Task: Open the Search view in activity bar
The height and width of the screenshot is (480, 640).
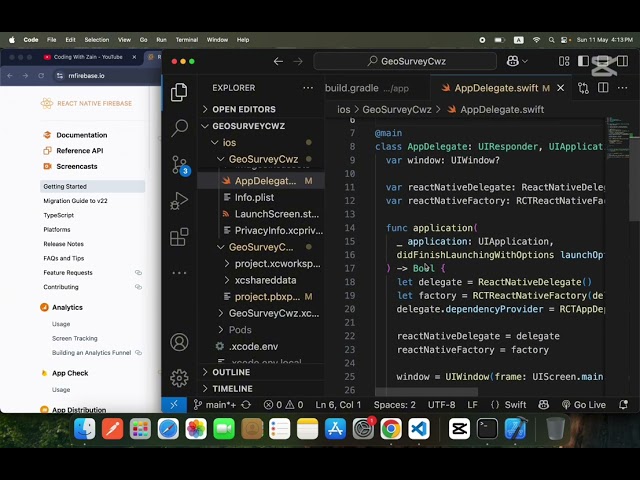Action: pos(179,128)
